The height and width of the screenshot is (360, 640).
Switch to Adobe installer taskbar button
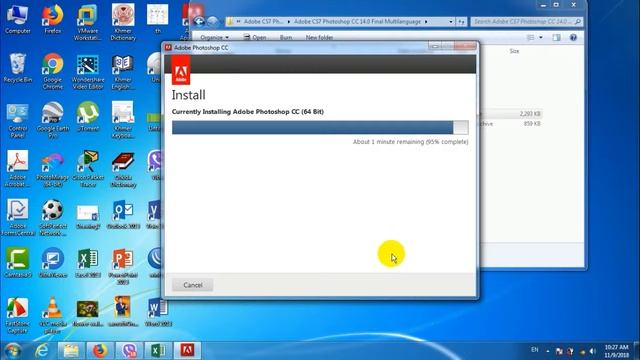187,351
